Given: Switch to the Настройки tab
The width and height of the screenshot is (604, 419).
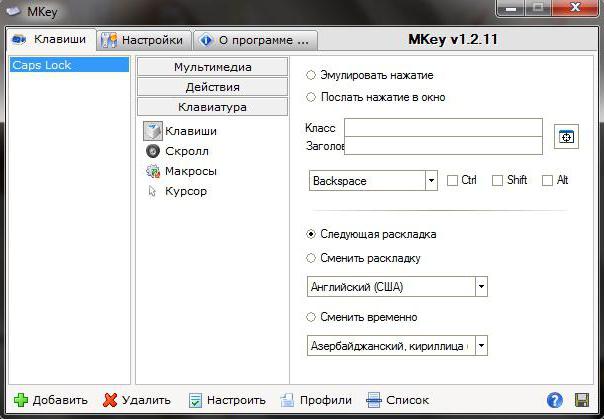Looking at the screenshot, I should click(144, 40).
